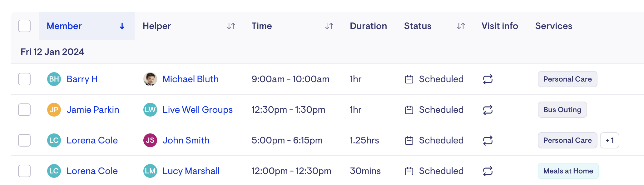Click the Status column header
The width and height of the screenshot is (644, 185).
tap(418, 26)
